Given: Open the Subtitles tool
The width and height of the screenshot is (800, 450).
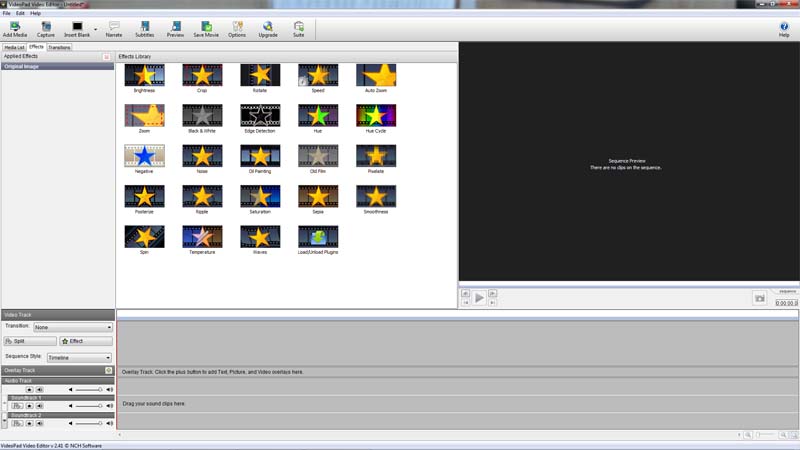Looking at the screenshot, I should click(145, 27).
